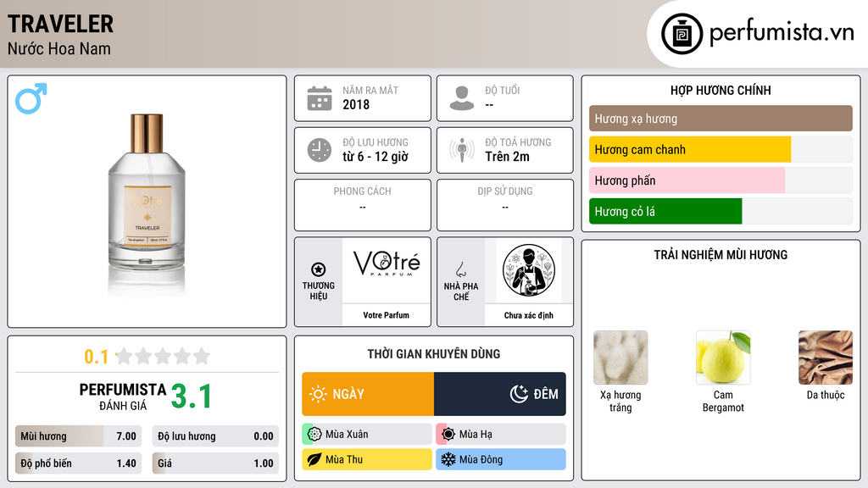
Task: Select the Mùa Xuân season tag
Action: click(367, 435)
